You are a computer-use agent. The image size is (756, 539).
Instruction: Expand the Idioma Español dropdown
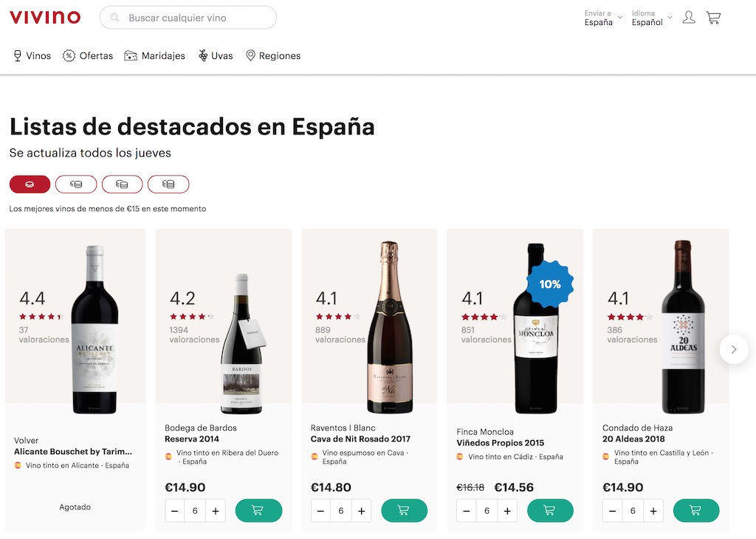click(x=651, y=18)
